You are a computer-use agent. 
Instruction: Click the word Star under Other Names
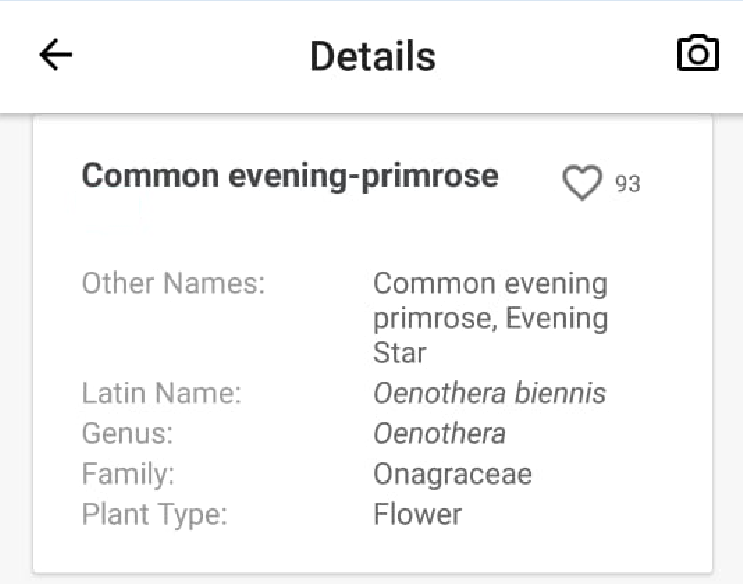pos(399,353)
